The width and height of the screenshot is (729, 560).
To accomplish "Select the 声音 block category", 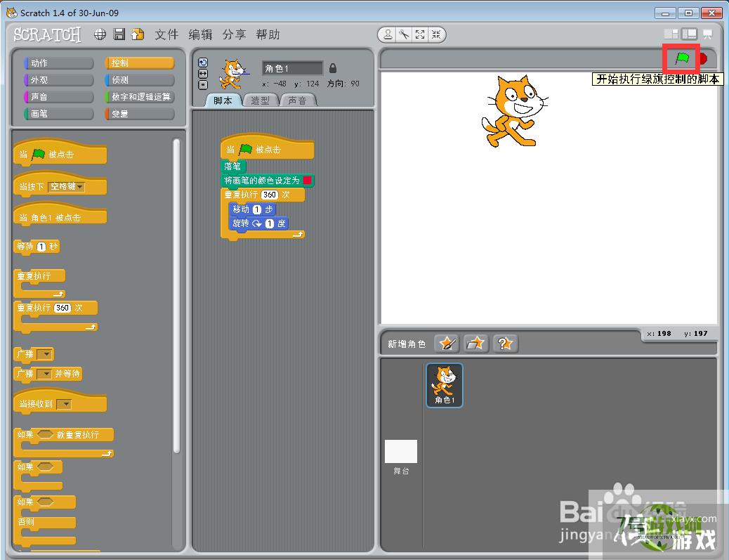I will (58, 97).
